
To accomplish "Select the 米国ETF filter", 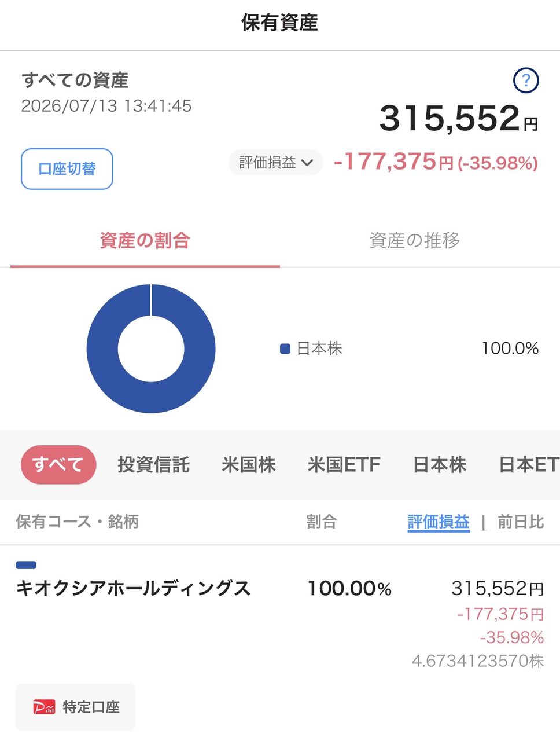I will tap(344, 464).
